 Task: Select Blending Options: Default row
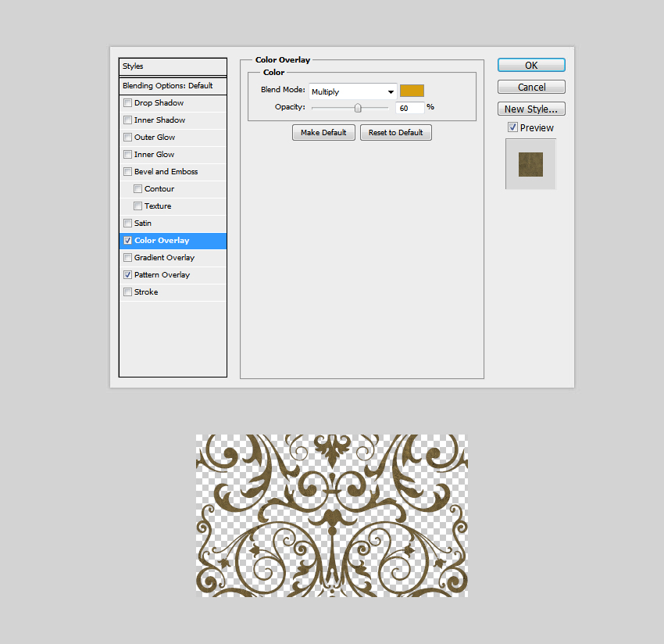pyautogui.click(x=173, y=86)
